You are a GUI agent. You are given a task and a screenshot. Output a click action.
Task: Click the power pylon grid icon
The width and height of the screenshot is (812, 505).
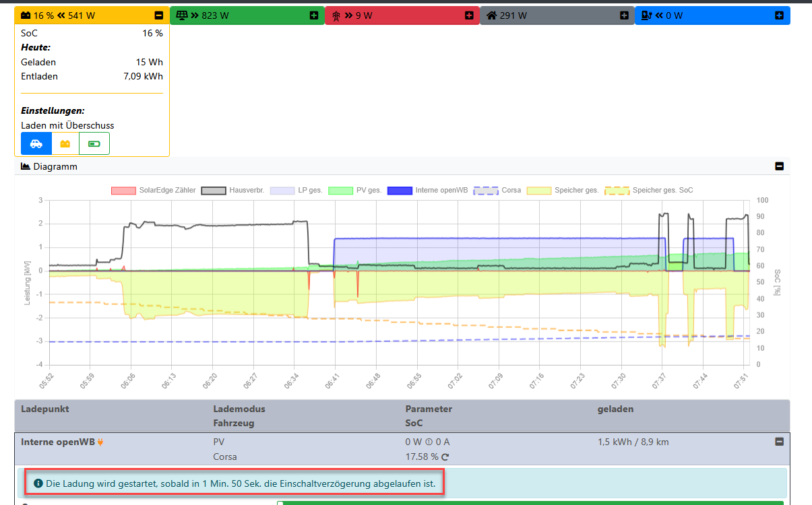click(336, 15)
